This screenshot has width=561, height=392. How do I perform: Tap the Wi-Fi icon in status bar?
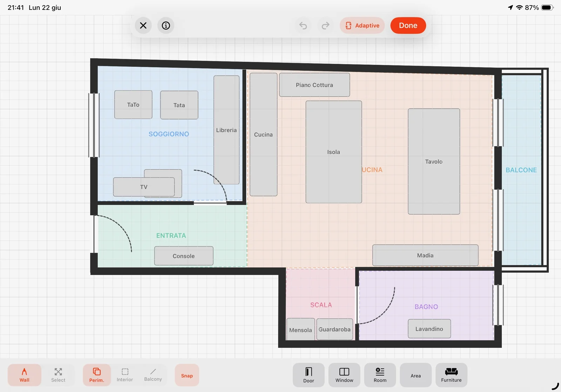coord(519,8)
